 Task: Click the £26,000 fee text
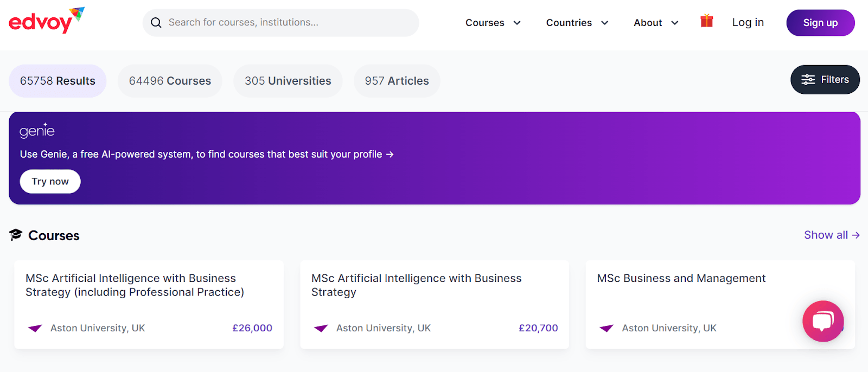coord(252,328)
